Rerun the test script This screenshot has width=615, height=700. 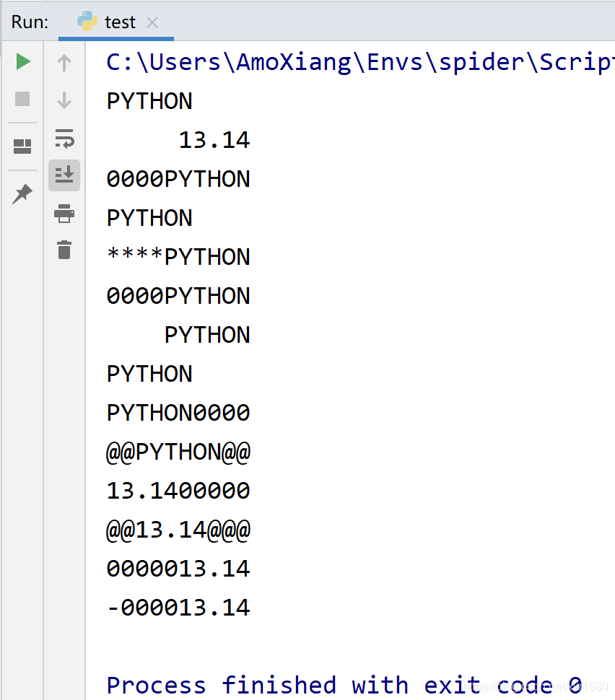point(22,62)
